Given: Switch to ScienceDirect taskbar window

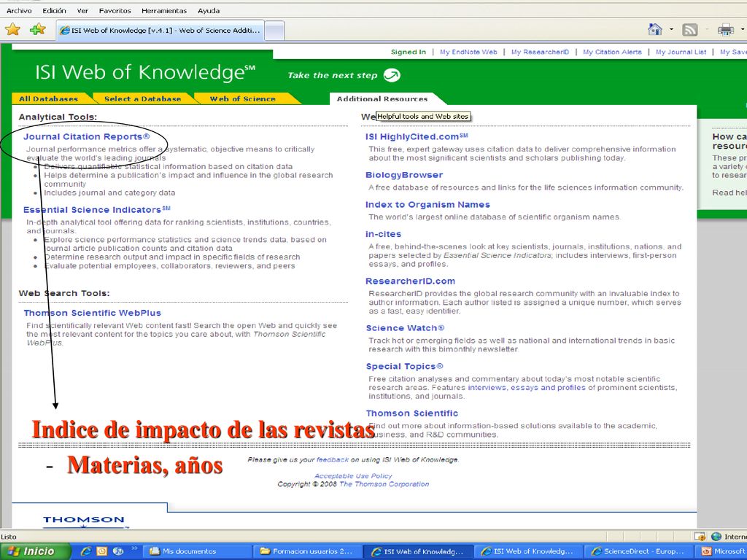Looking at the screenshot, I should 639,551.
